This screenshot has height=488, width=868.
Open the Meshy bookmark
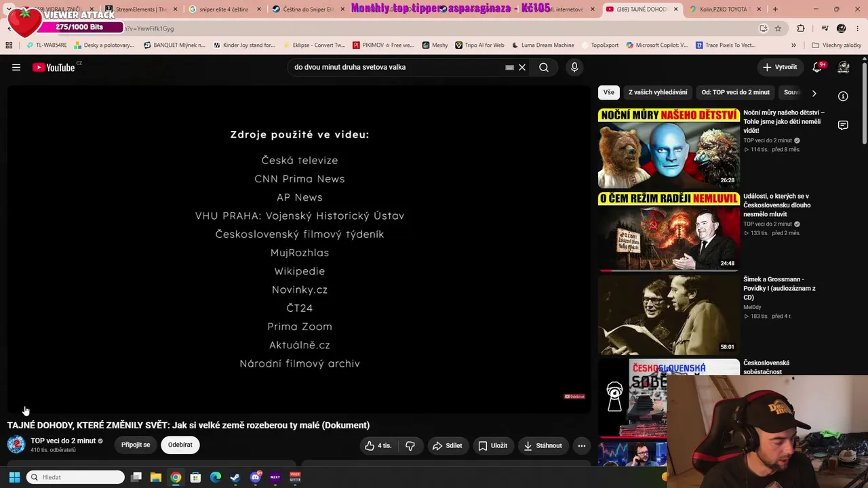(435, 45)
